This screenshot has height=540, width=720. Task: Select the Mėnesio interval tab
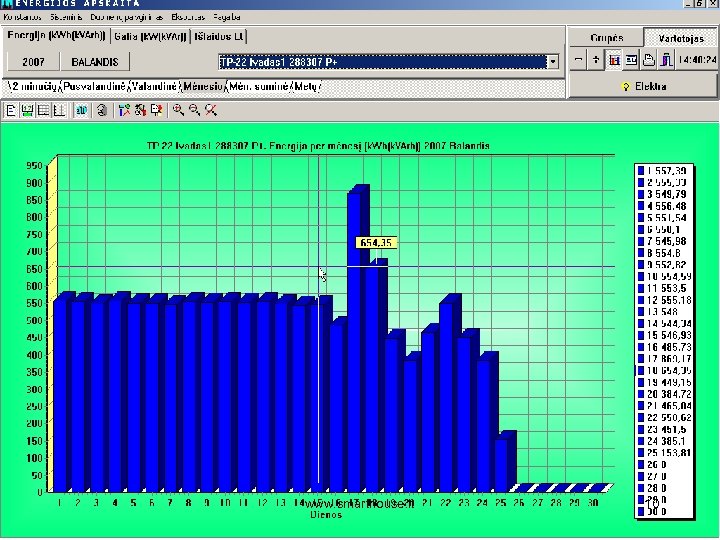pyautogui.click(x=203, y=86)
